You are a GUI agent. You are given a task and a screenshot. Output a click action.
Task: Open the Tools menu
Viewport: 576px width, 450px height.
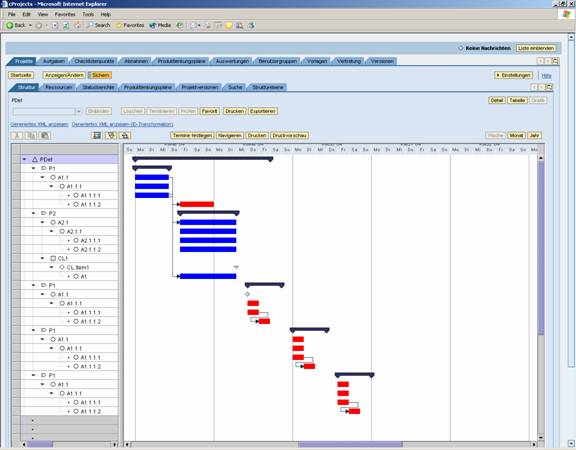(88, 14)
